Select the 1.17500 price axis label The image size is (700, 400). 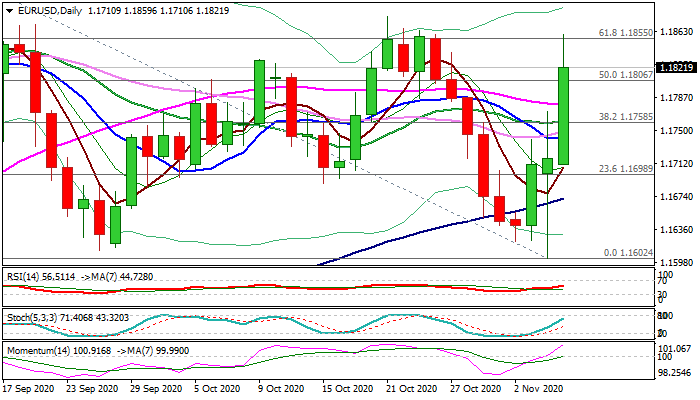[677, 130]
